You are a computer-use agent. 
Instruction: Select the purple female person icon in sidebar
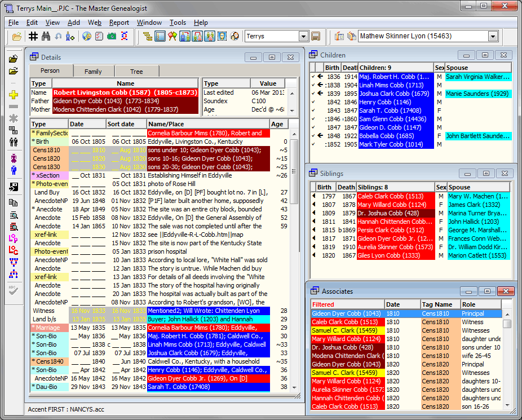(x=15, y=158)
